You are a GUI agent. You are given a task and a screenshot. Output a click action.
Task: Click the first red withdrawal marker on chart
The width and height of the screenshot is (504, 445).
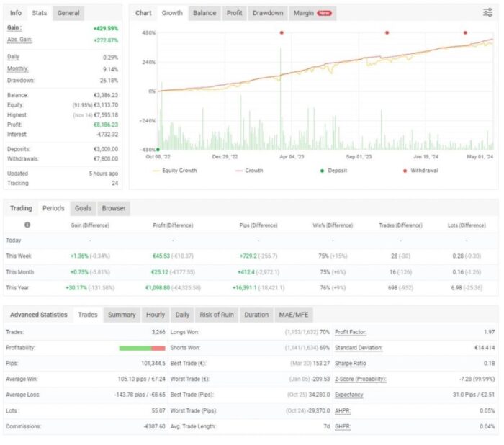point(282,32)
